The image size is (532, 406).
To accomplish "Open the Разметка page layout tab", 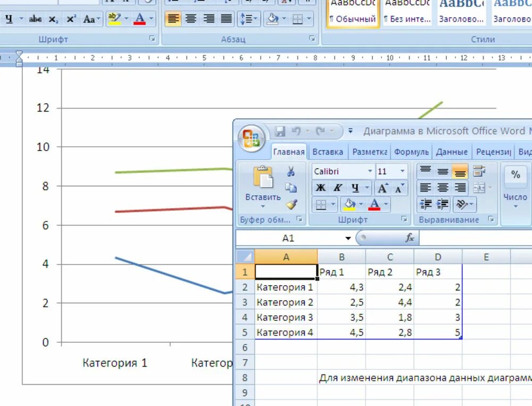I will coord(370,152).
